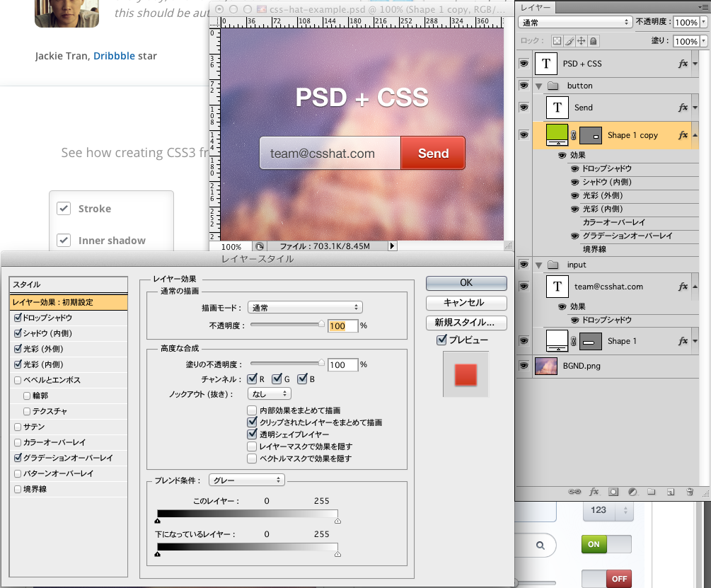Open the 塗り 100% arrow in Layers panel
This screenshot has height=588, width=711.
(704, 41)
